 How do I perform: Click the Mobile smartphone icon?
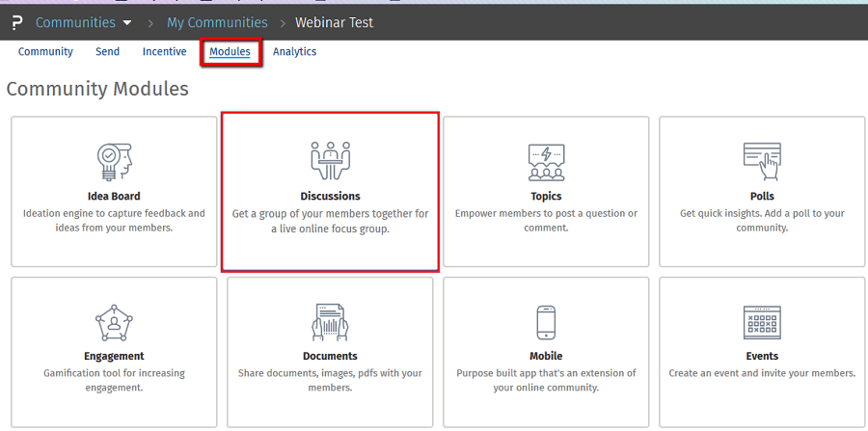coord(547,322)
